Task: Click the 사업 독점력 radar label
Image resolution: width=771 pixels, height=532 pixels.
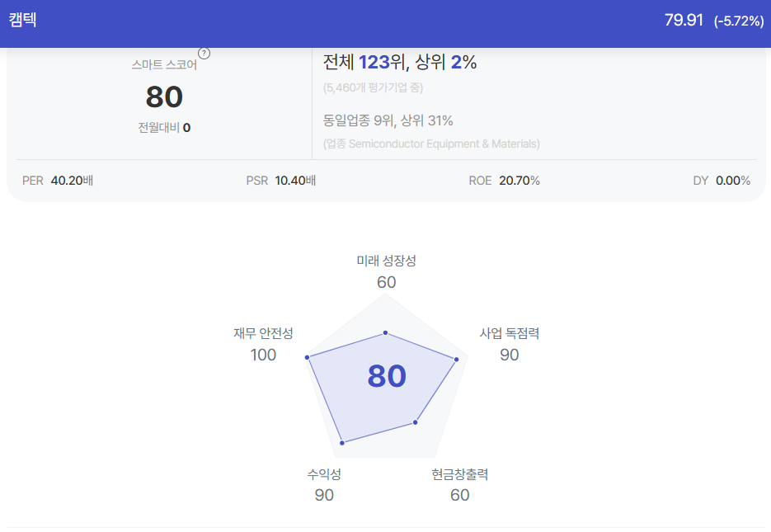Action: (x=510, y=333)
